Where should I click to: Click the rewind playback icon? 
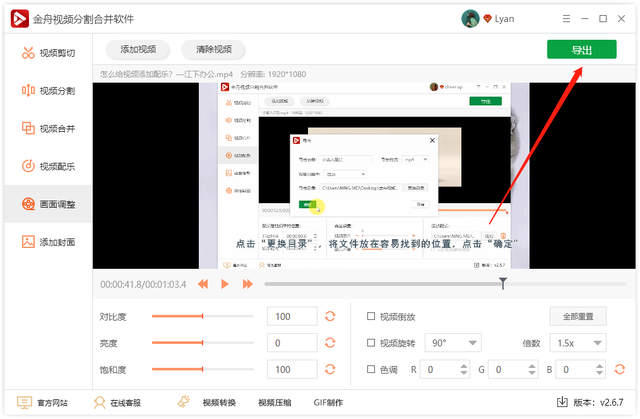(203, 284)
